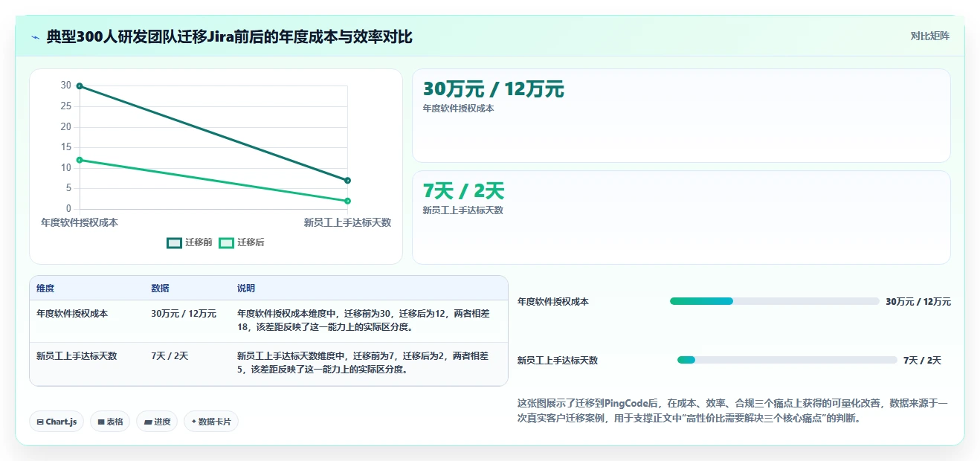This screenshot has height=461, width=980.
Task: Click the Chart.js tag
Action: [x=57, y=422]
